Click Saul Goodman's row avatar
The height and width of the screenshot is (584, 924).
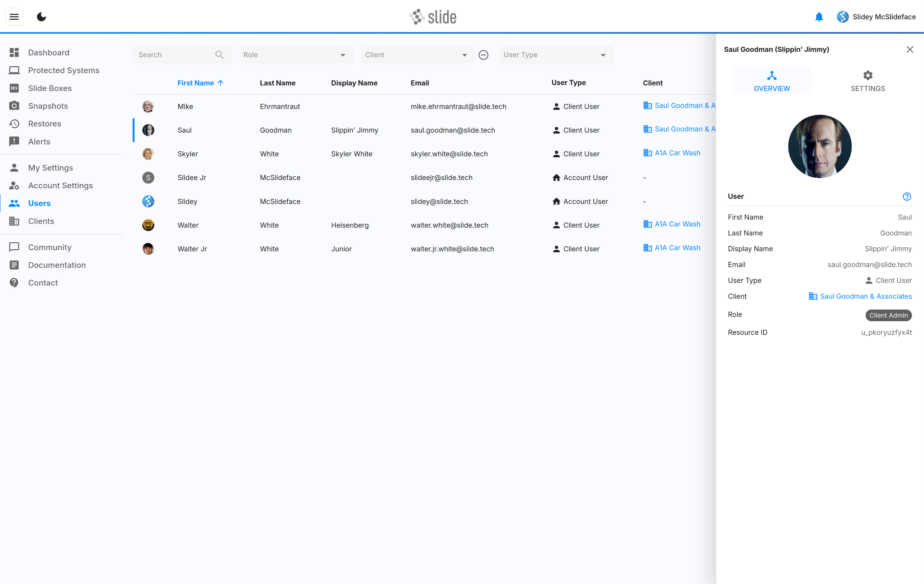[x=148, y=130]
